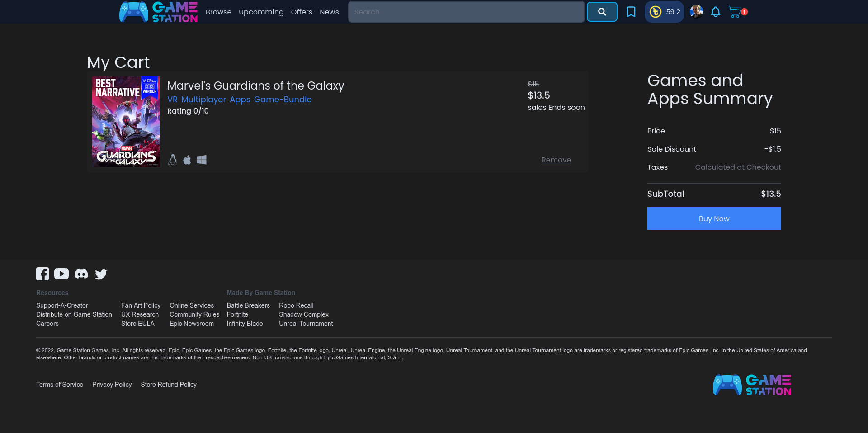Open Robo Recall link
Screen dimensions: 868x433
pyautogui.click(x=296, y=305)
